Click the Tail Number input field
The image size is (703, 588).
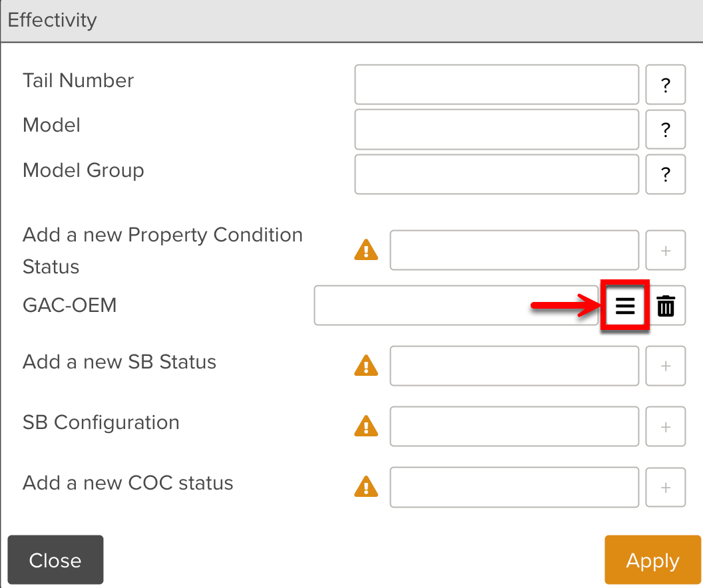(x=497, y=84)
